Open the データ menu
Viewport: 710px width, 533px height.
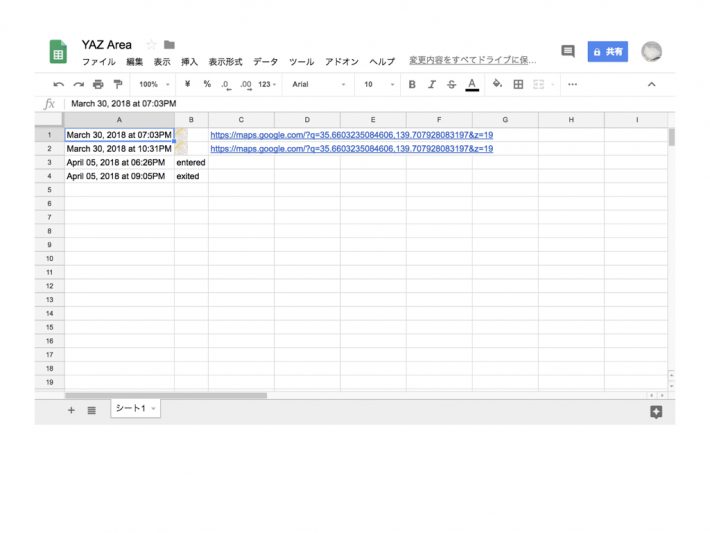pyautogui.click(x=265, y=62)
